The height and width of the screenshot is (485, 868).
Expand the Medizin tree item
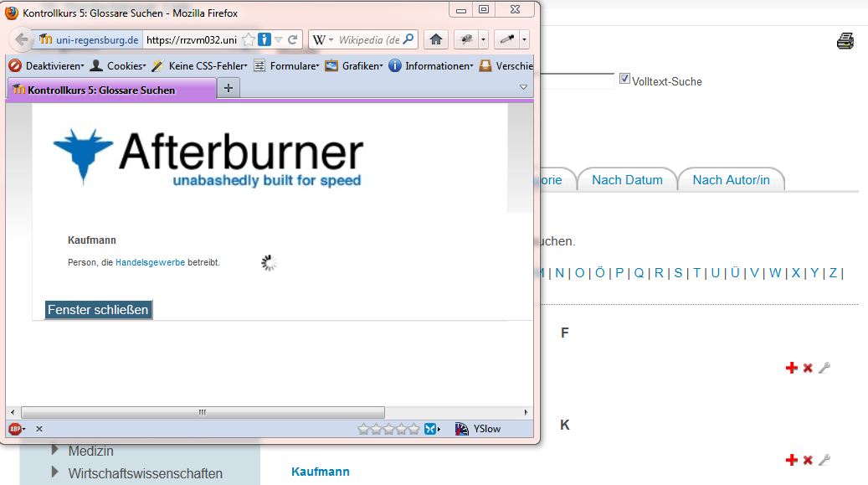[x=54, y=450]
